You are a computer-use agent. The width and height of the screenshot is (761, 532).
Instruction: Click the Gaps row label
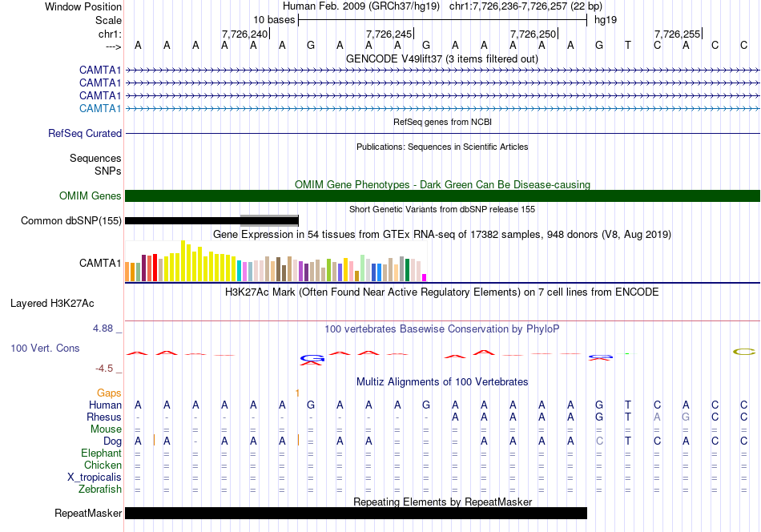109,393
